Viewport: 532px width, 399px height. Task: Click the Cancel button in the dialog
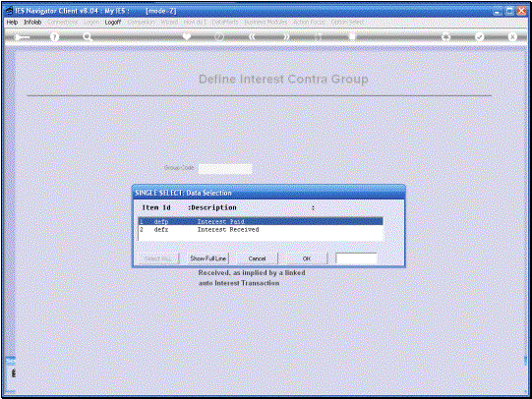click(x=257, y=258)
